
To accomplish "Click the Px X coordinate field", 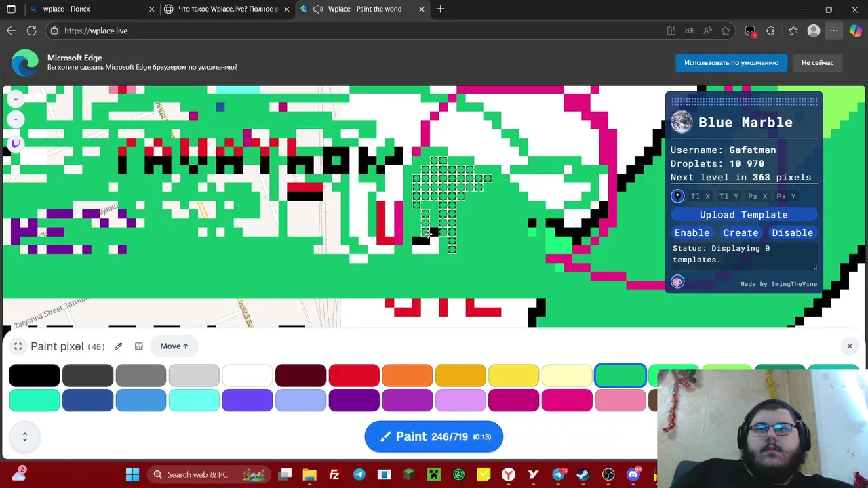I will [757, 196].
